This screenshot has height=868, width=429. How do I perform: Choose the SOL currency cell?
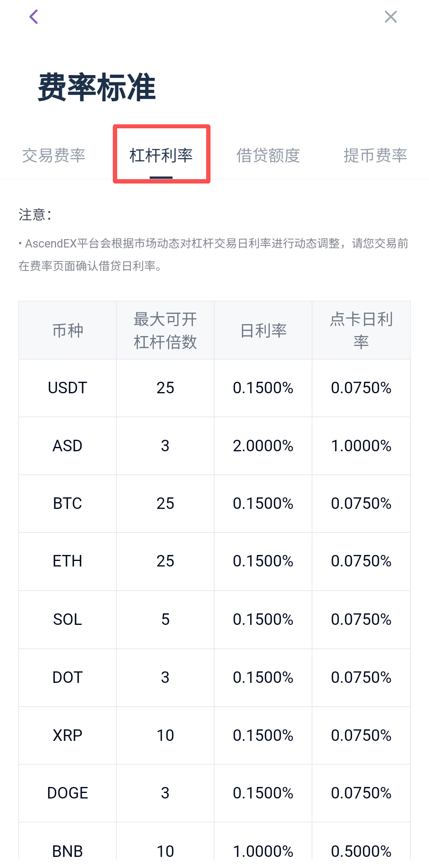pyautogui.click(x=68, y=619)
